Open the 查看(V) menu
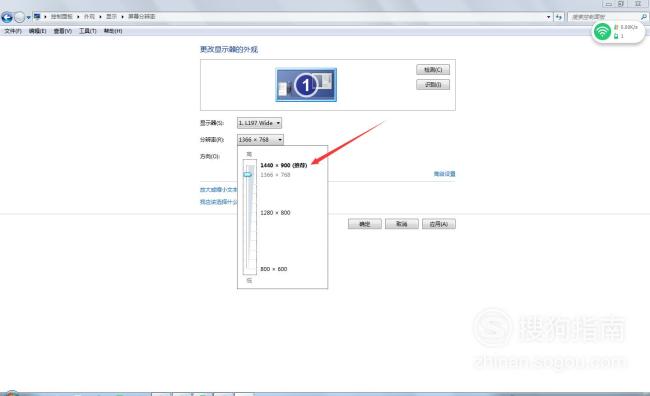 (x=63, y=31)
